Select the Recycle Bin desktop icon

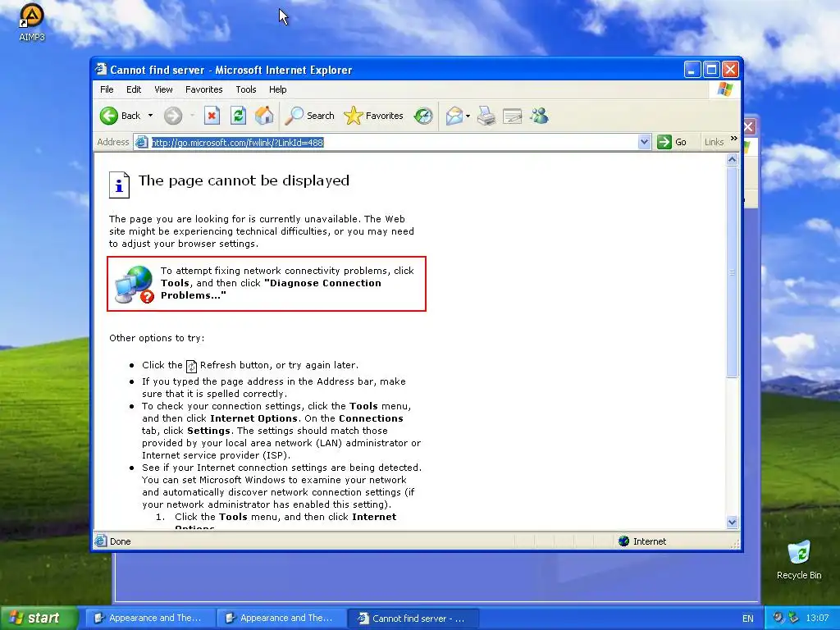tap(799, 560)
